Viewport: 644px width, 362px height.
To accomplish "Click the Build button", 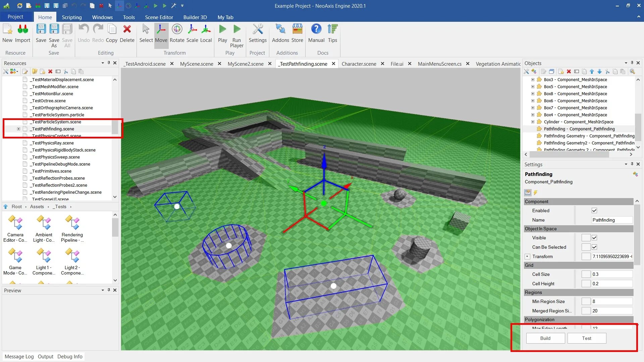I will tap(545, 338).
